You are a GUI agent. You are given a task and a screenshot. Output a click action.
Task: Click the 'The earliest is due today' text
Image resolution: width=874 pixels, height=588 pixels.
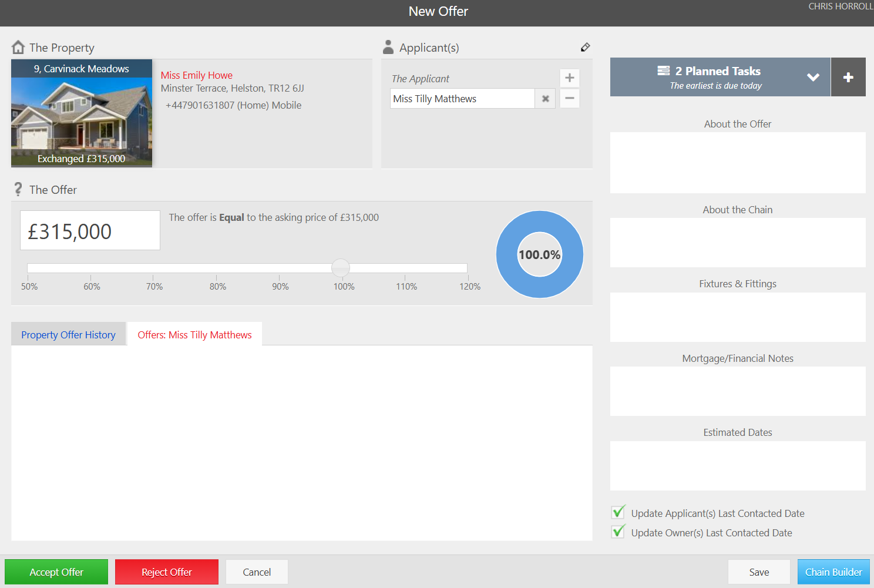[716, 86]
